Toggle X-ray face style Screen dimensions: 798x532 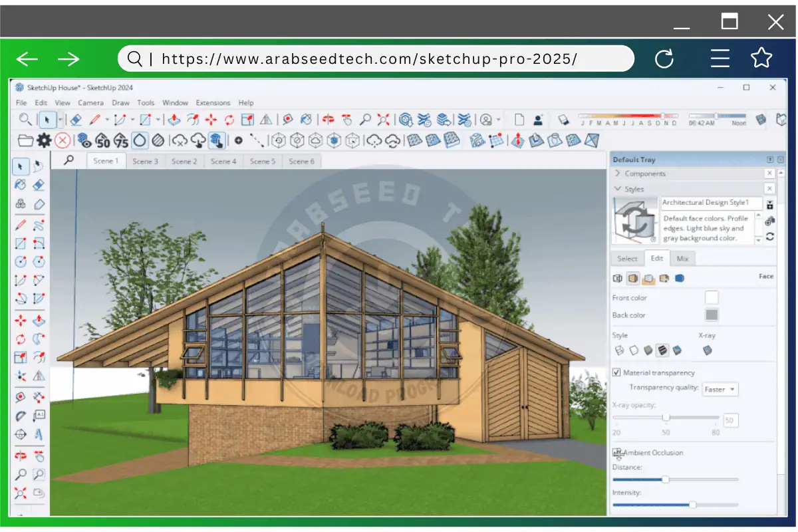pyautogui.click(x=708, y=350)
